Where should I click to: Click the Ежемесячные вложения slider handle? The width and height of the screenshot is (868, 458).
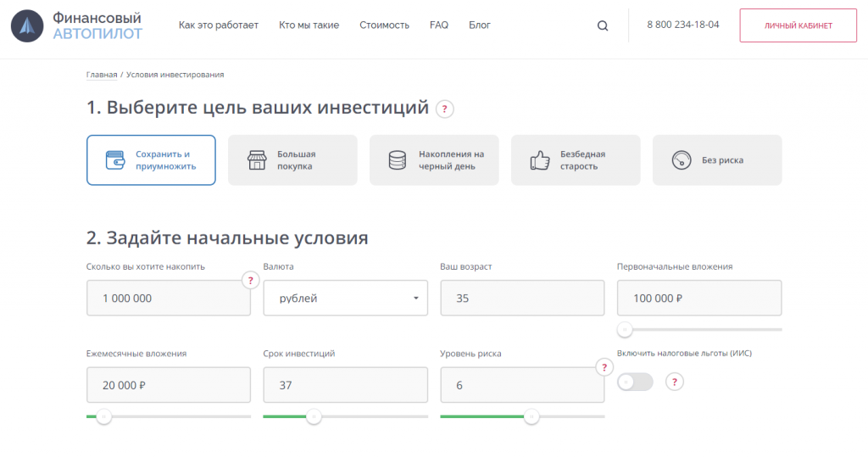(103, 416)
